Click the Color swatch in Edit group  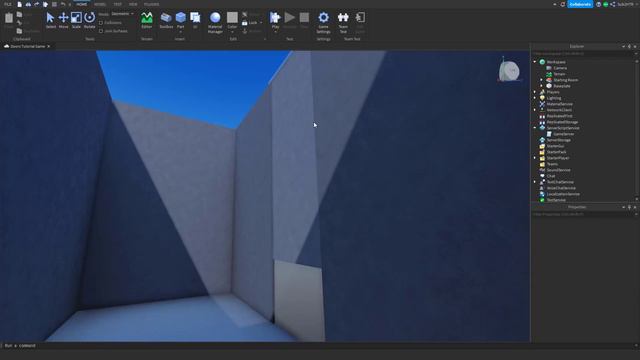[232, 18]
